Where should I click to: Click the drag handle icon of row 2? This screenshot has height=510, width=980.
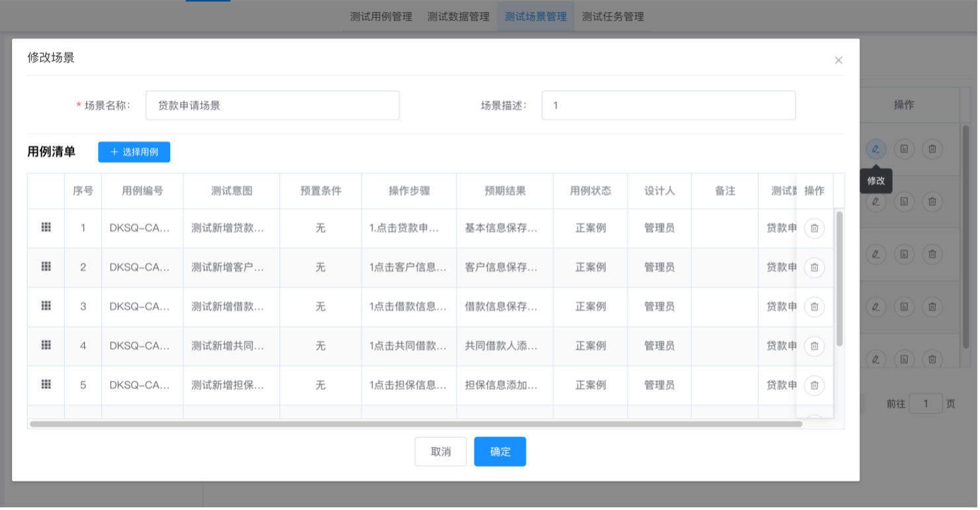(x=46, y=266)
